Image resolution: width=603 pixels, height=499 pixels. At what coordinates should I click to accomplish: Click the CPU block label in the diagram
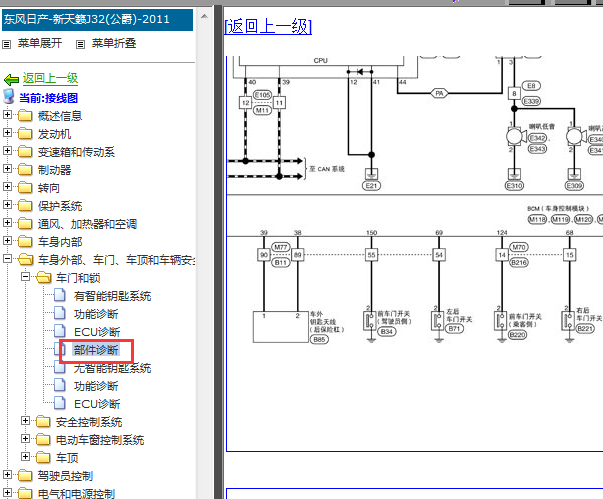pyautogui.click(x=320, y=61)
